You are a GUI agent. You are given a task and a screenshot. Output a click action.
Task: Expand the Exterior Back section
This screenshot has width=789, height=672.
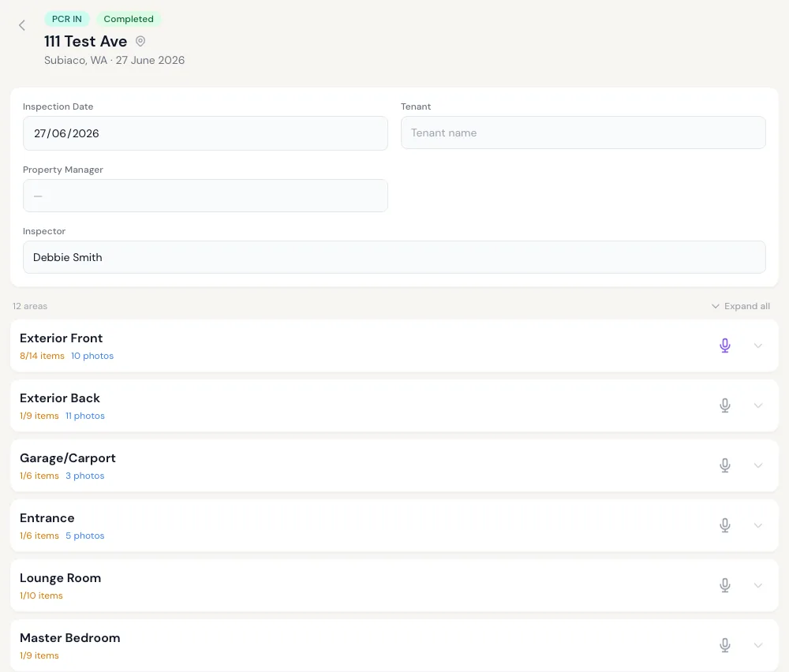[757, 405]
